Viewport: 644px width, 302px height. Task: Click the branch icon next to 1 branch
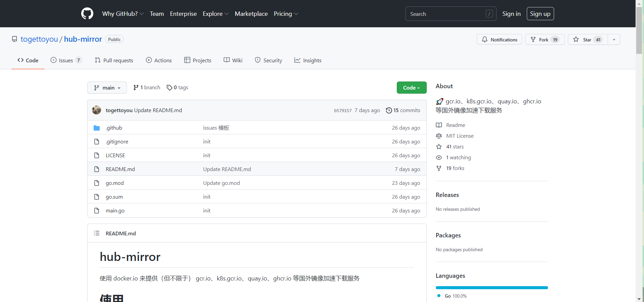[136, 88]
